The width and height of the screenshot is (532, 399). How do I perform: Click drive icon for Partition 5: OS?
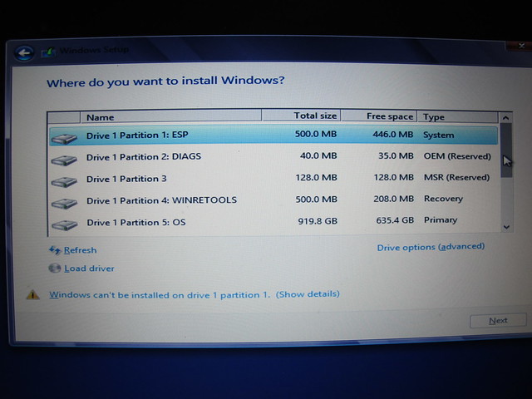coord(65,224)
